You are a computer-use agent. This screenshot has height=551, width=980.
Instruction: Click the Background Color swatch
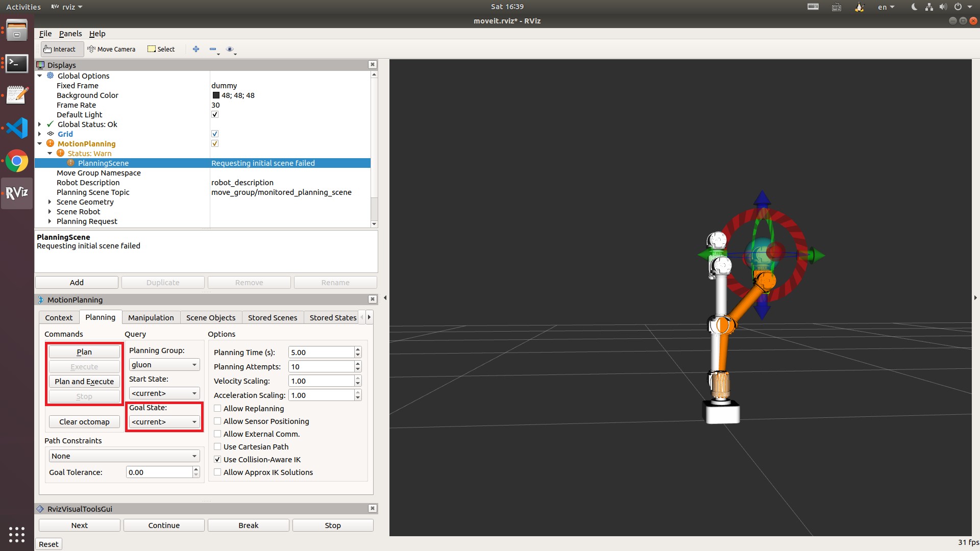(x=216, y=95)
